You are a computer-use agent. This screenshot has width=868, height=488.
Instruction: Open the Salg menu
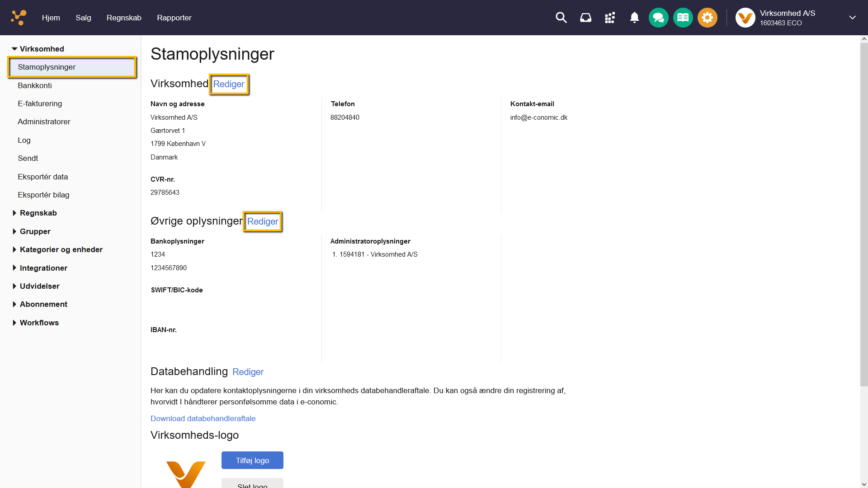[x=83, y=18]
